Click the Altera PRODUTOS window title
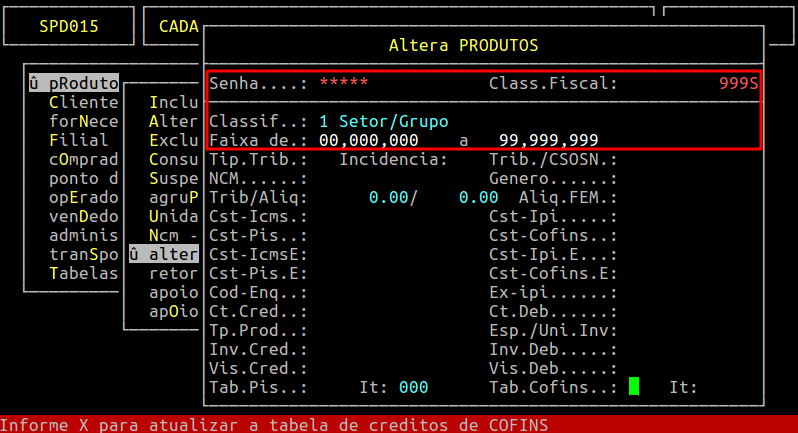Image resolution: width=798 pixels, height=433 pixels. click(463, 45)
